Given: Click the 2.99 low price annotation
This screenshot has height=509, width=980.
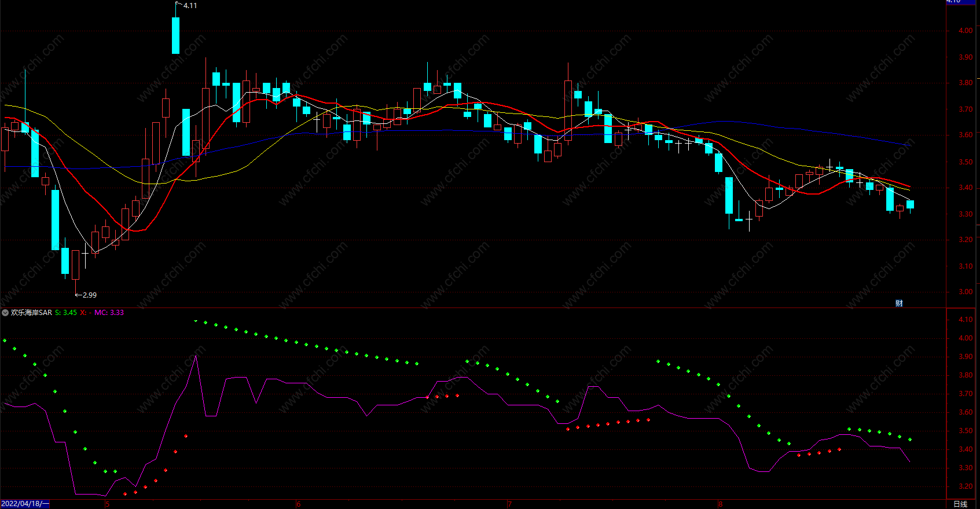Looking at the screenshot, I should pyautogui.click(x=90, y=295).
